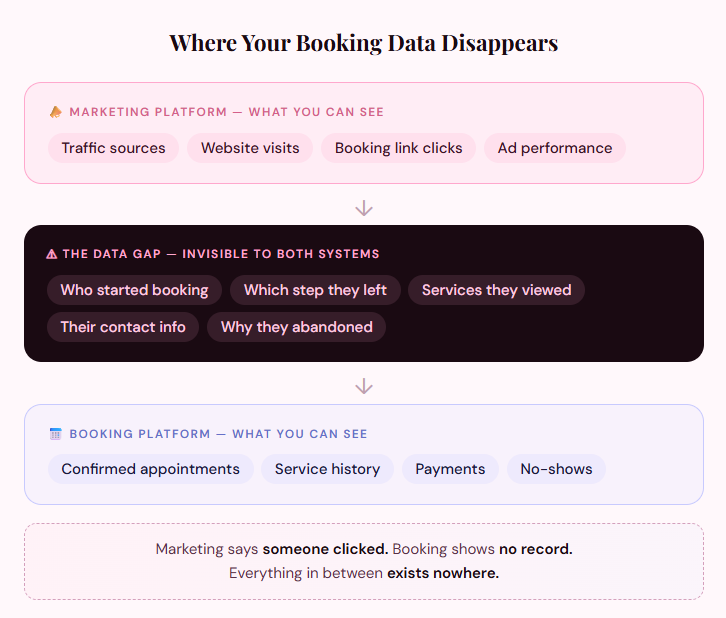Select the Service history pill
The image size is (726, 618).
327,469
